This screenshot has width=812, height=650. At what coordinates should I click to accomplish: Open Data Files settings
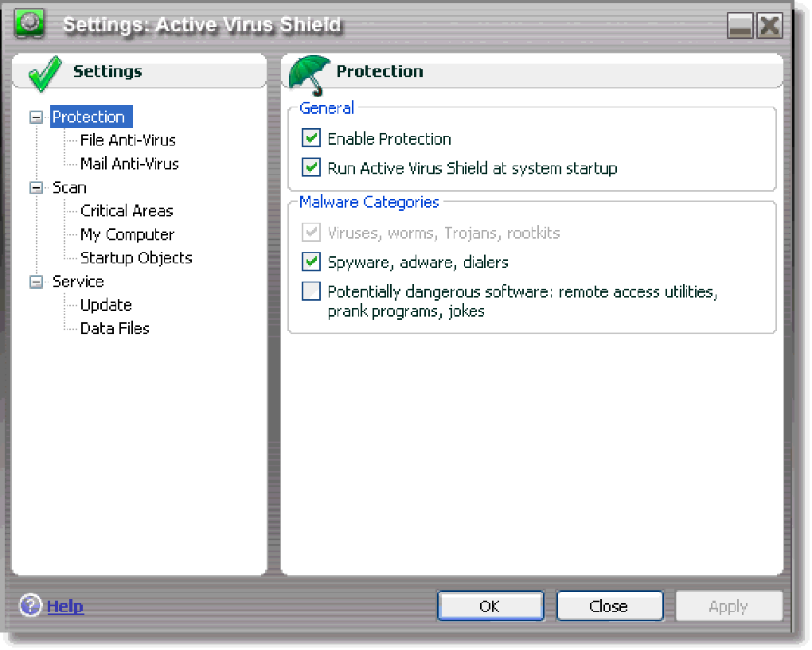tap(115, 329)
